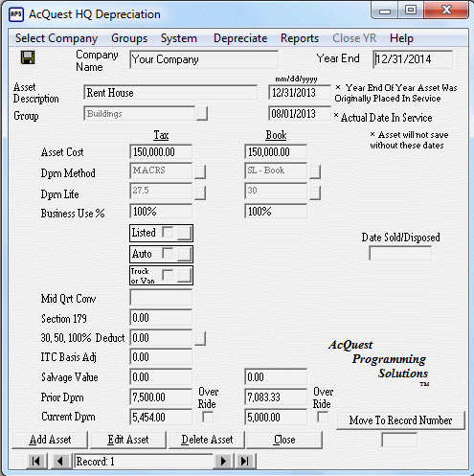474x476 pixels.
Task: Open the Group Buildings dropdown button
Action: pyautogui.click(x=201, y=114)
